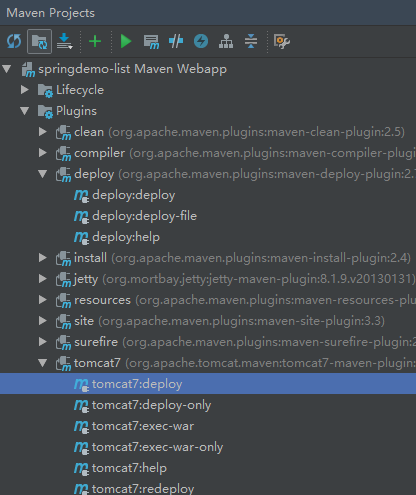Toggle Skip Tests mode icon
Image resolution: width=416 pixels, height=495 pixels.
[x=176, y=41]
